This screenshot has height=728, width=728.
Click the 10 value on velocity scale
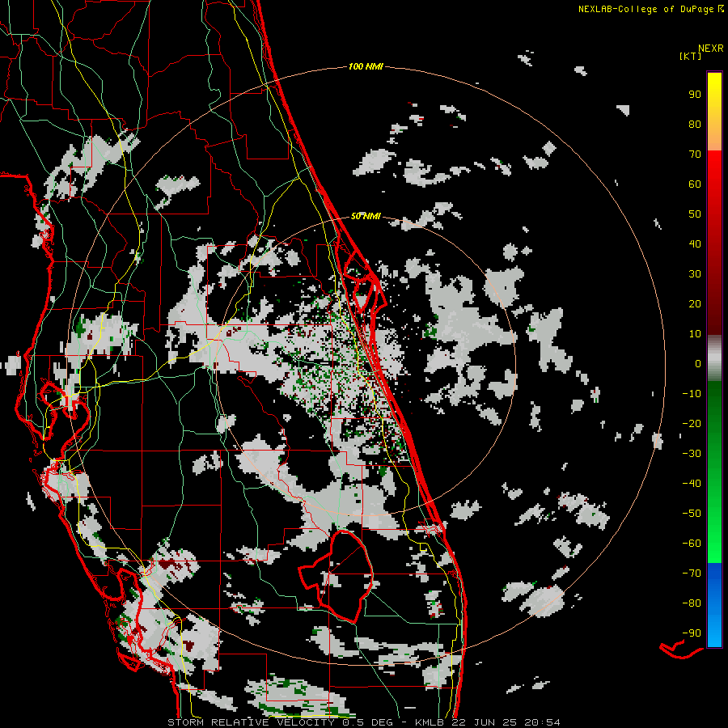695,334
